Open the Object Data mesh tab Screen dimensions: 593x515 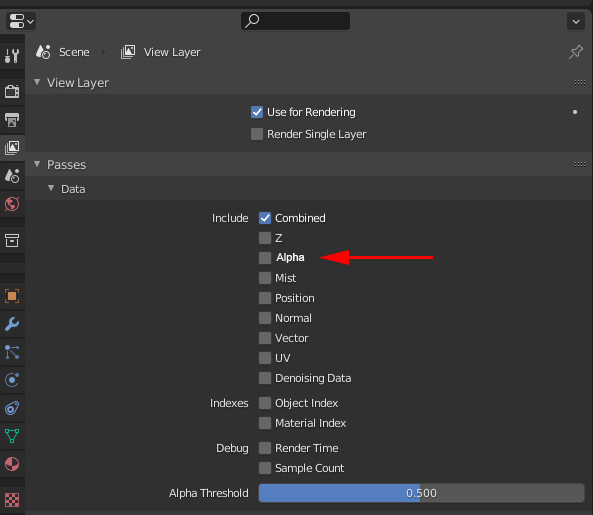pyautogui.click(x=12, y=436)
